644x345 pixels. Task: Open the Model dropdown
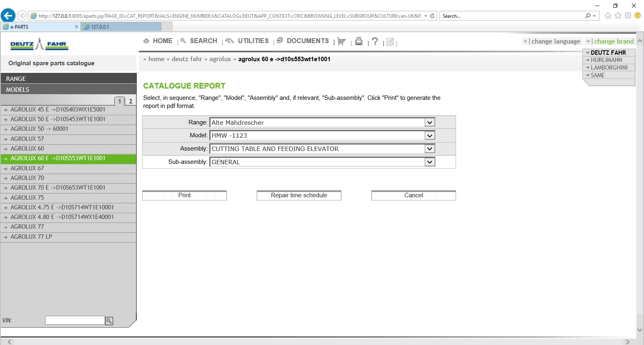click(x=430, y=136)
